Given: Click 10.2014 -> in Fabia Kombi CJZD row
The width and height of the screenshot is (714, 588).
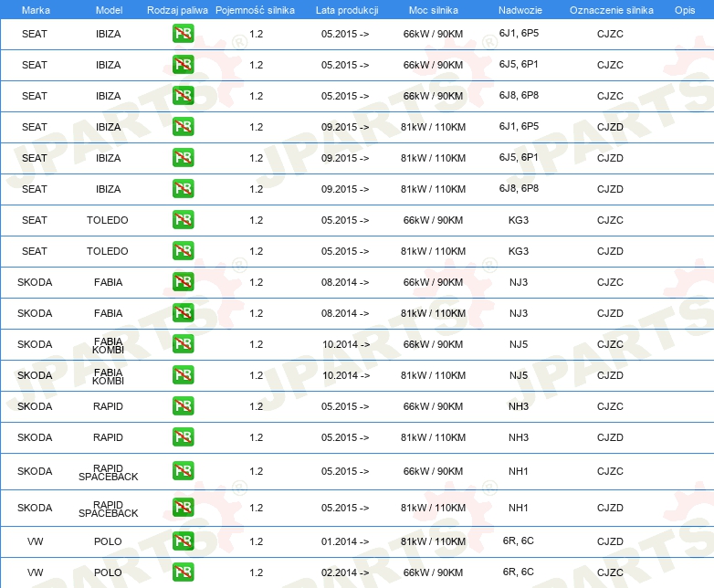Looking at the screenshot, I should pyautogui.click(x=346, y=375).
